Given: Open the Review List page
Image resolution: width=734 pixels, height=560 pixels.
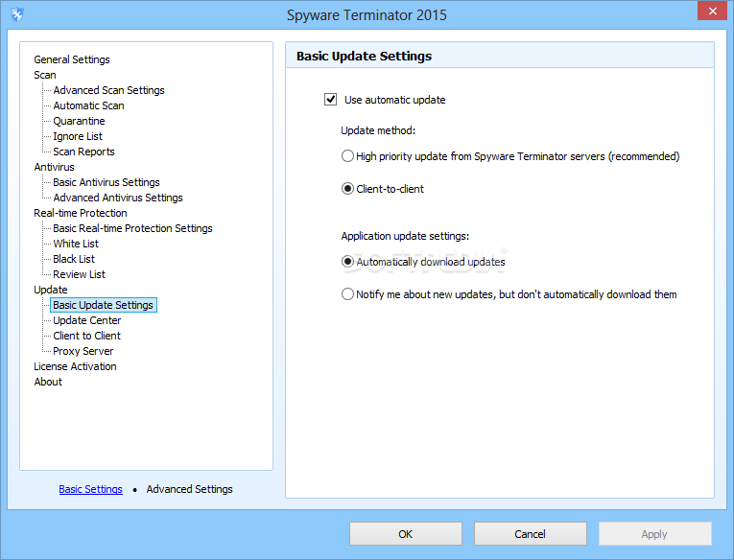Looking at the screenshot, I should point(79,274).
